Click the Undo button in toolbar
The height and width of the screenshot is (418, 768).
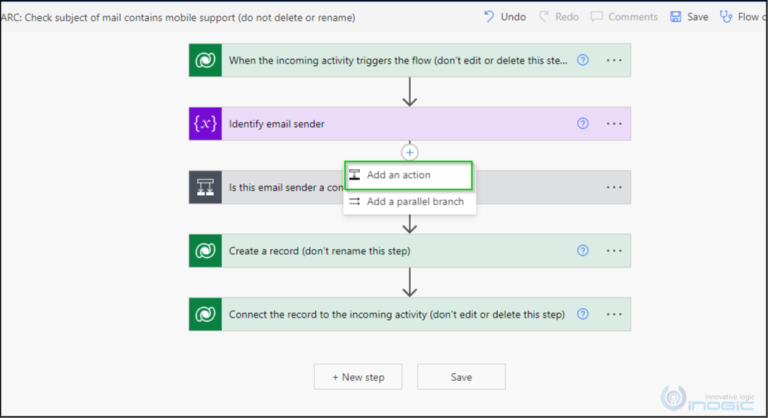[504, 17]
